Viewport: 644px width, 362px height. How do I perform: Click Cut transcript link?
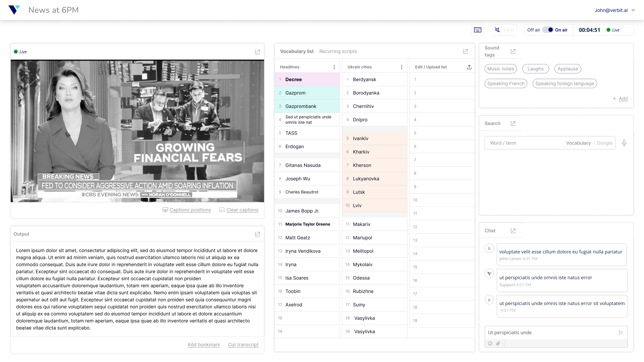[x=243, y=345]
